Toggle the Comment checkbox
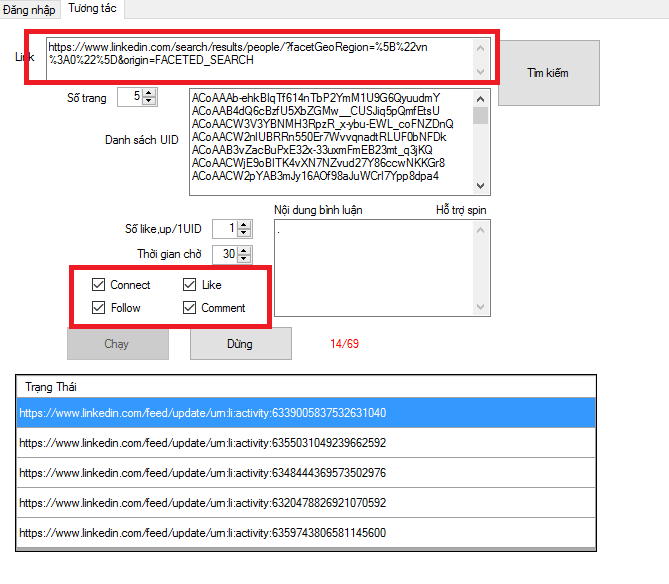The height and width of the screenshot is (584, 669). click(x=189, y=308)
